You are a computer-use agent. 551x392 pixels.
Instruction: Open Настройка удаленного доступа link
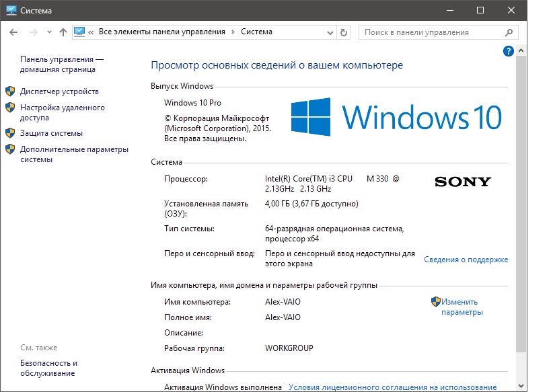pos(63,112)
